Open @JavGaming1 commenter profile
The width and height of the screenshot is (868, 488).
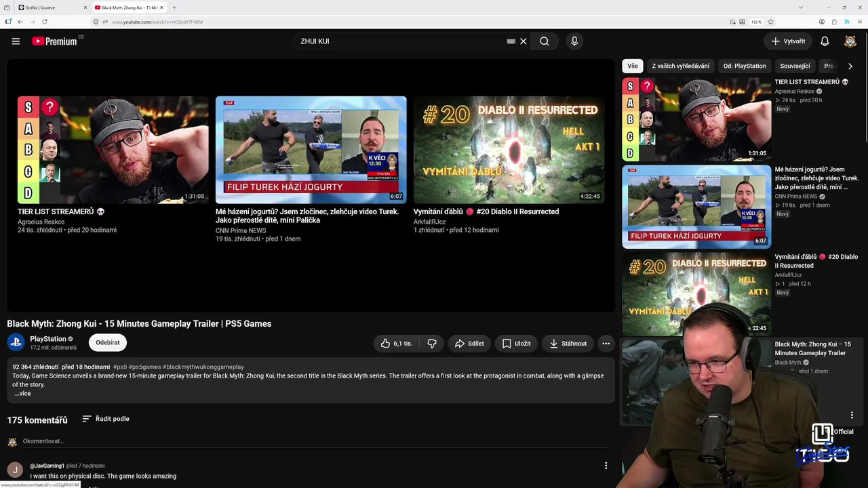pos(47,466)
